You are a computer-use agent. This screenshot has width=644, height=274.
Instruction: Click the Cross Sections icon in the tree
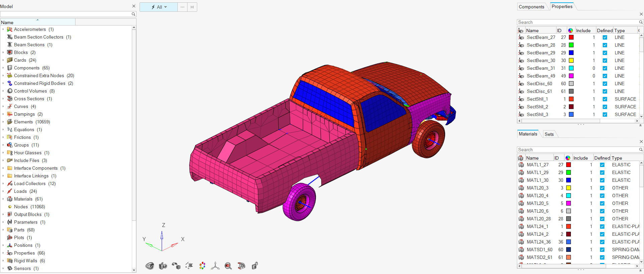pyautogui.click(x=10, y=99)
